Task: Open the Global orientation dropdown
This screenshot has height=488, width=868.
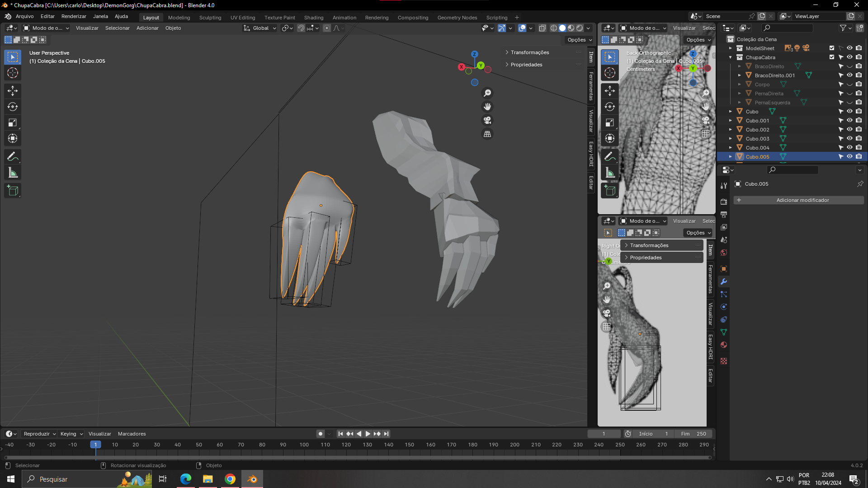Action: (260, 28)
